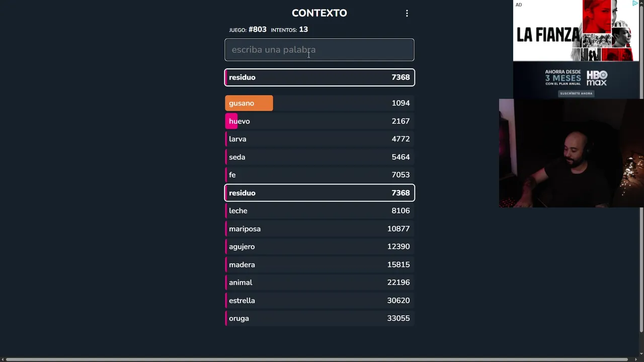Open the three-dot options menu
Image resolution: width=644 pixels, height=362 pixels.
pyautogui.click(x=407, y=14)
